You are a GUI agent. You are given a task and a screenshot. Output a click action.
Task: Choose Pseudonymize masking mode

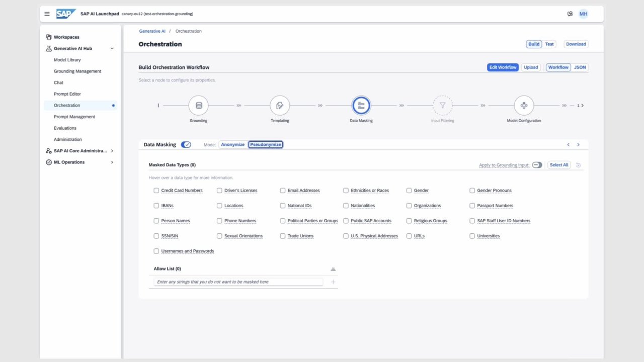coord(266,145)
